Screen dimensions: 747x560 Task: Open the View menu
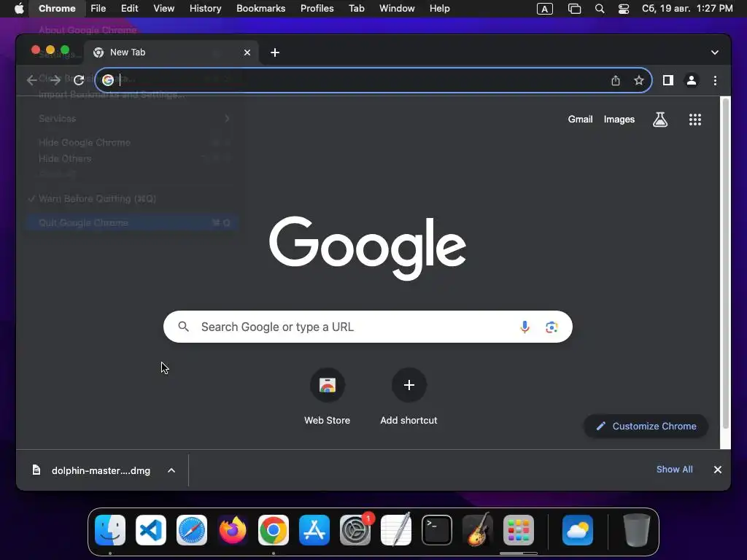[x=163, y=9]
